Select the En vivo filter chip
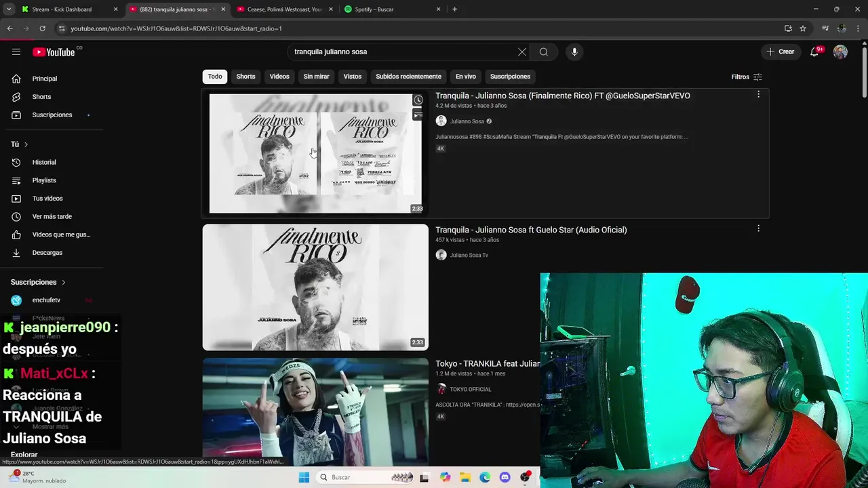The image size is (868, 488). 466,77
